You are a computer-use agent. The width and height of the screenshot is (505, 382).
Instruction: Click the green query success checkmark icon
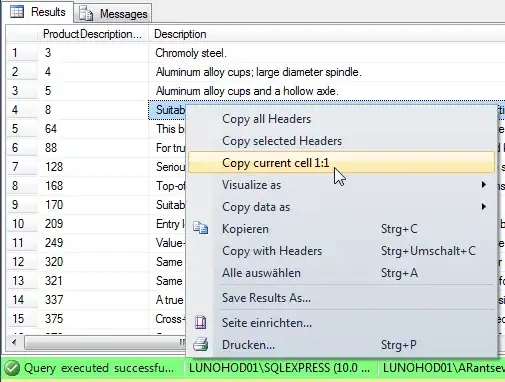(12, 368)
